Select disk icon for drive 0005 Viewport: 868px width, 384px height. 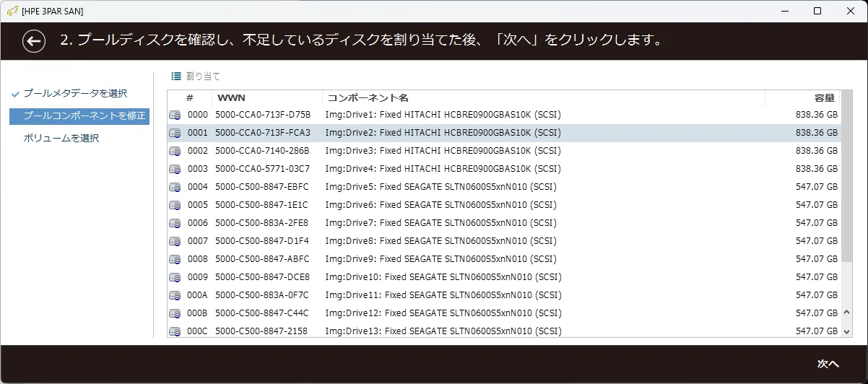click(x=175, y=206)
